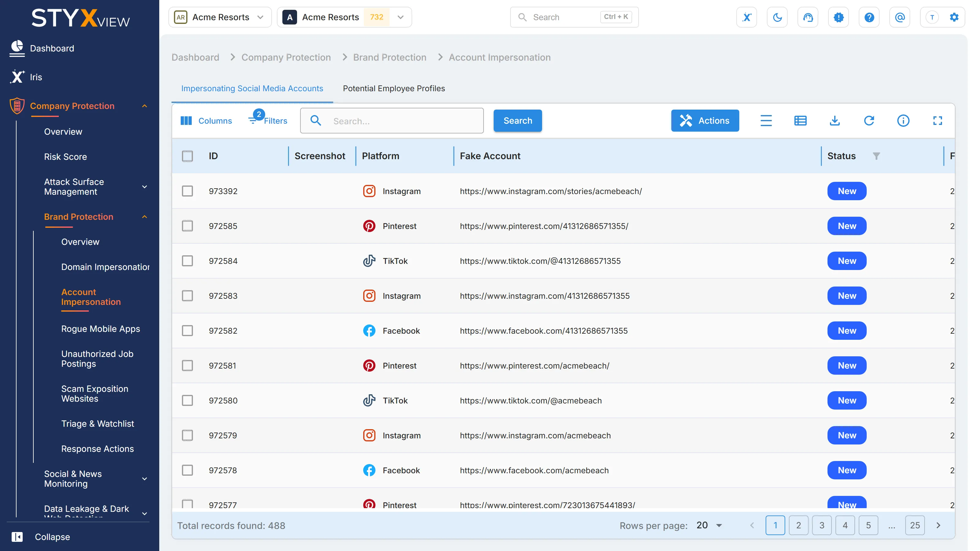The width and height of the screenshot is (980, 551).
Task: Check the row 973392 checkbox
Action: (x=187, y=191)
